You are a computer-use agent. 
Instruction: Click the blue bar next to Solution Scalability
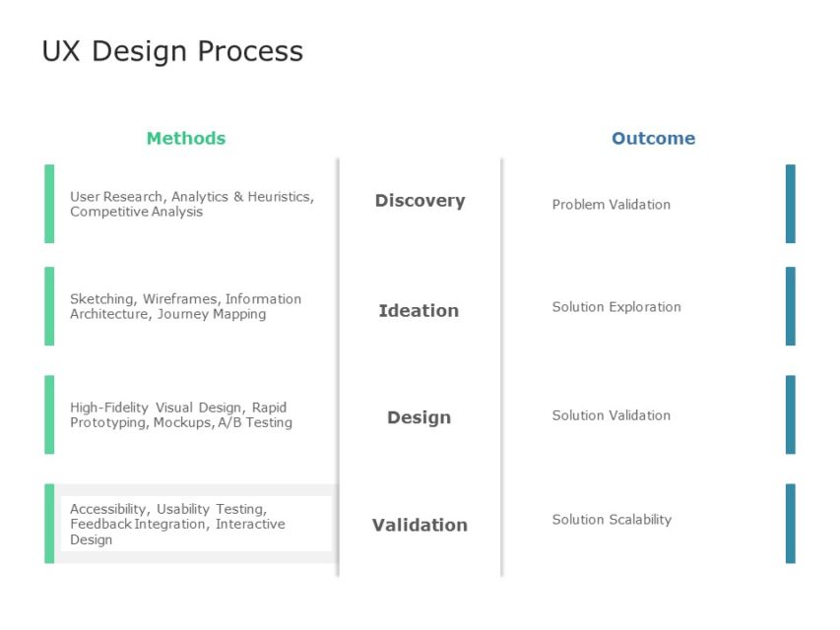point(790,524)
